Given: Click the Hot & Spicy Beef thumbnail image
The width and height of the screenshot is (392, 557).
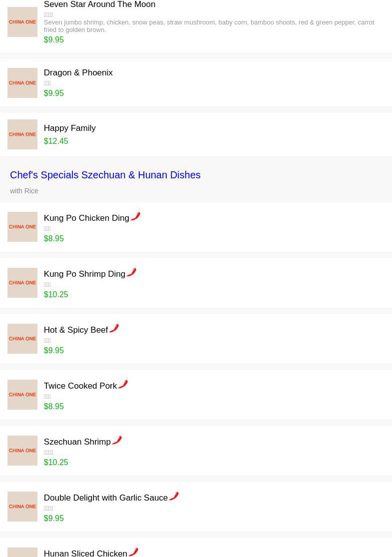Looking at the screenshot, I should point(22,339).
